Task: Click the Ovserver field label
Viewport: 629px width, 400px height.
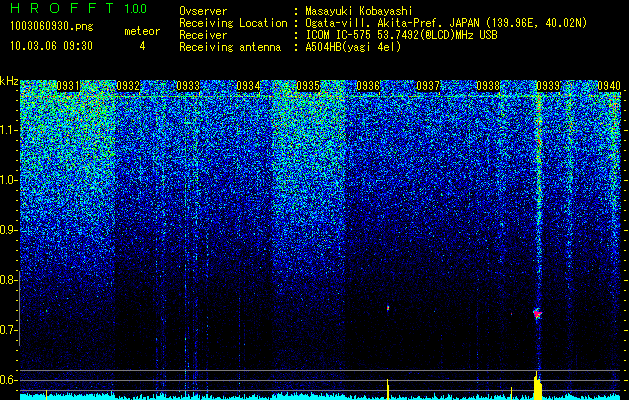Action: (x=203, y=11)
